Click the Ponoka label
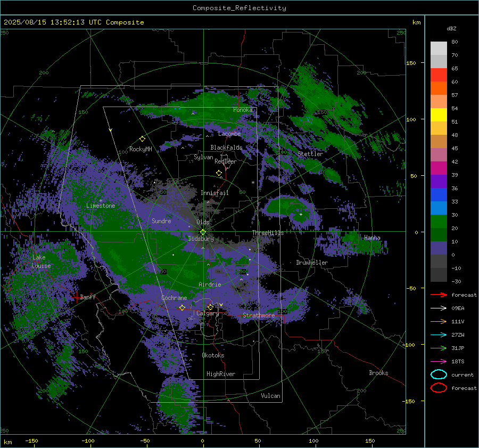Screen dimensions: 479x448 point(243,110)
